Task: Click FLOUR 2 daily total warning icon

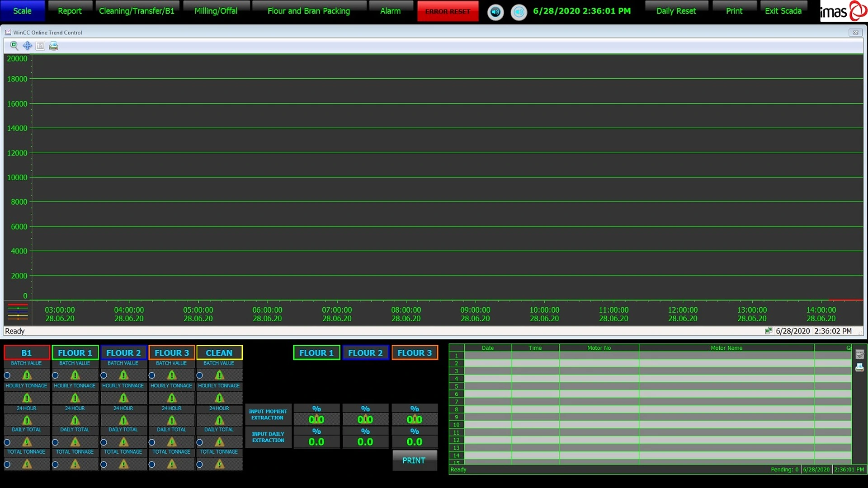Action: click(x=123, y=441)
